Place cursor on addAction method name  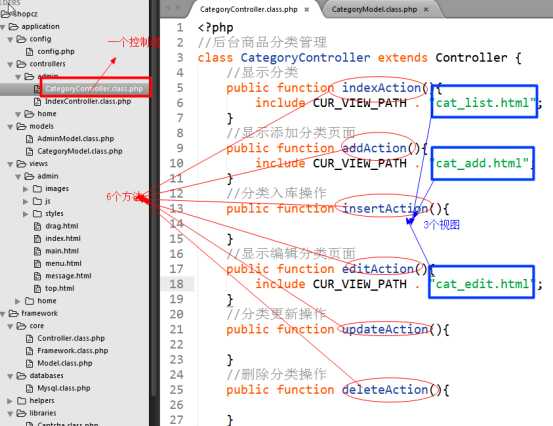374,148
